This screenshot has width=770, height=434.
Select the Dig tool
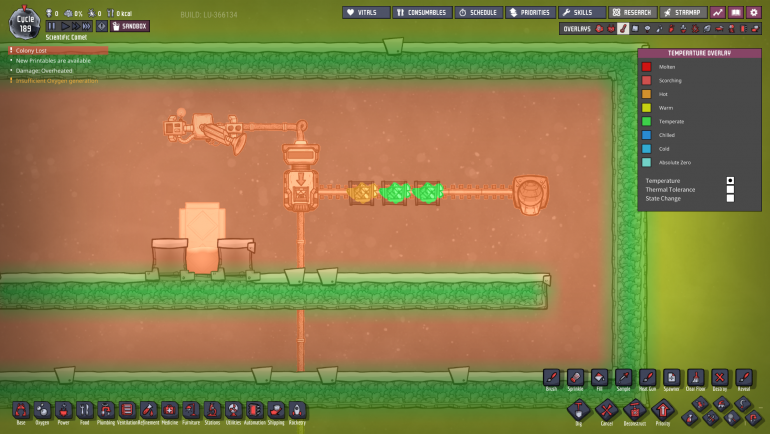click(x=578, y=409)
